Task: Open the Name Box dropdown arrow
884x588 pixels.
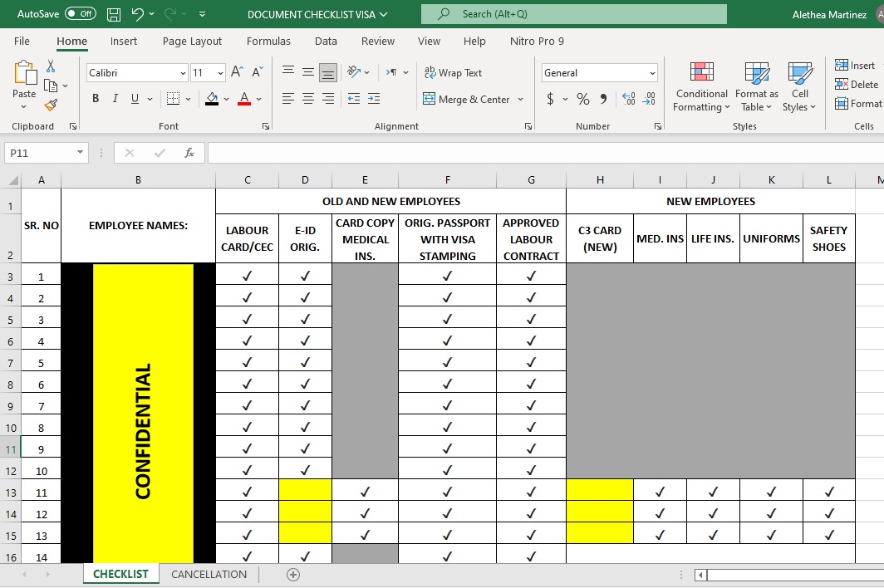Action: point(80,152)
